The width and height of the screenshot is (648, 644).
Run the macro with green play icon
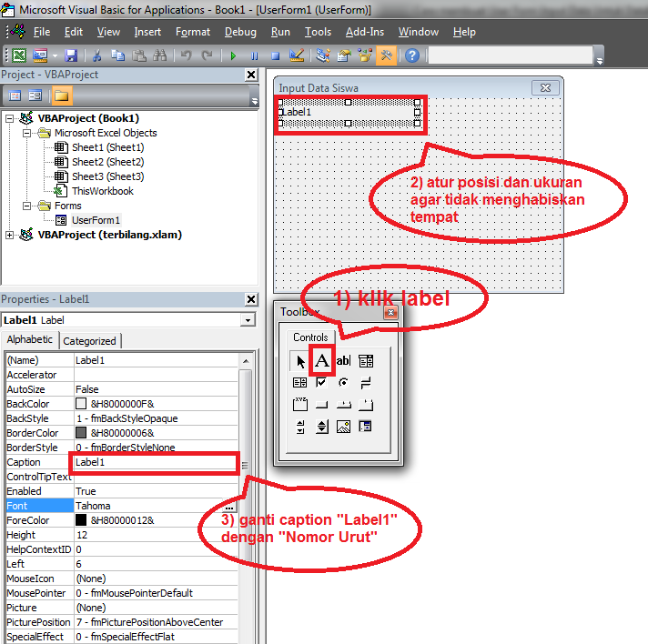pyautogui.click(x=233, y=55)
